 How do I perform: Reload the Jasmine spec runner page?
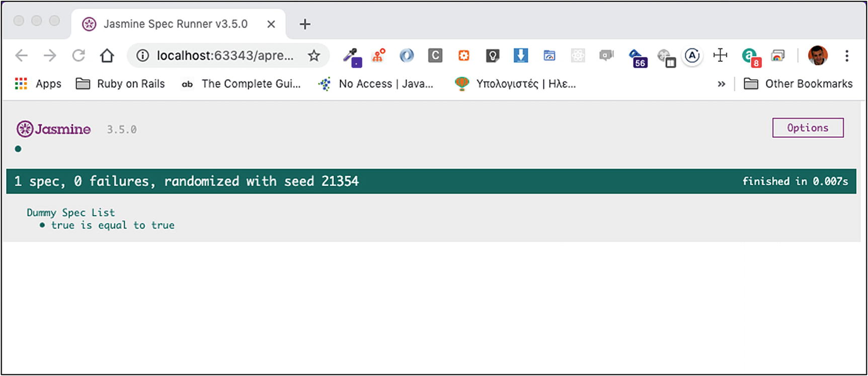tap(78, 55)
